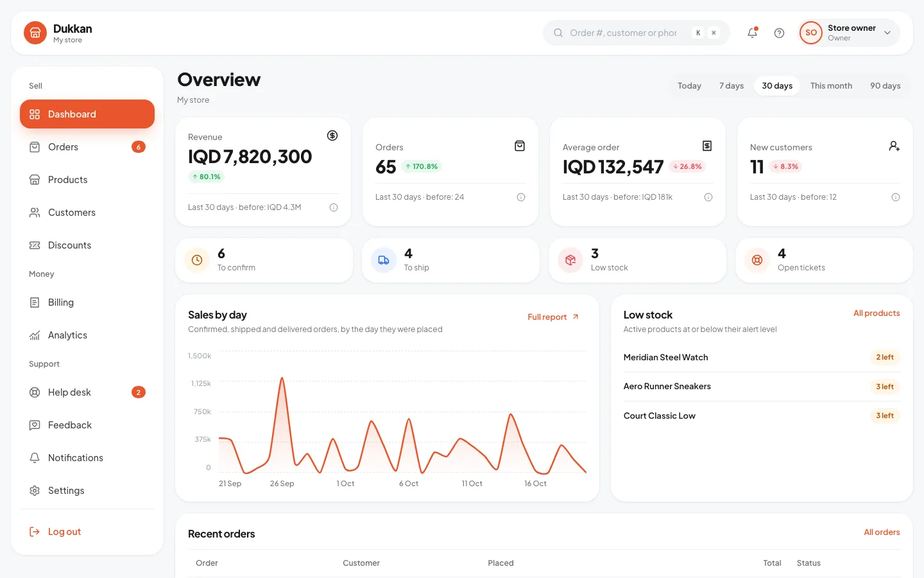Click the Orders card info icon

(521, 197)
